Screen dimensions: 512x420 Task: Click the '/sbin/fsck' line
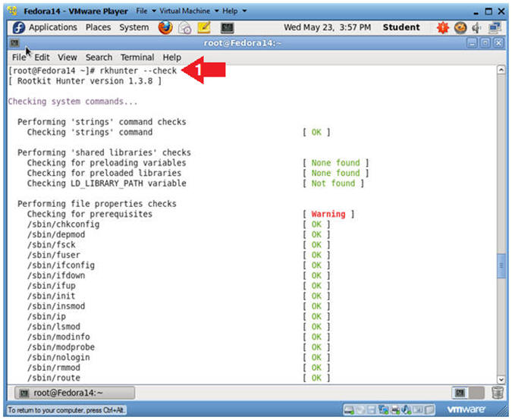click(52, 245)
